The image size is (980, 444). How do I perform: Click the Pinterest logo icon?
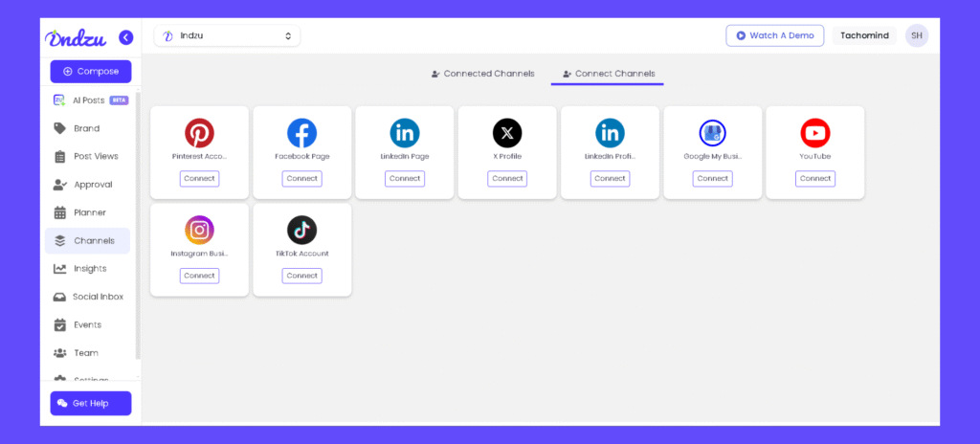point(199,133)
